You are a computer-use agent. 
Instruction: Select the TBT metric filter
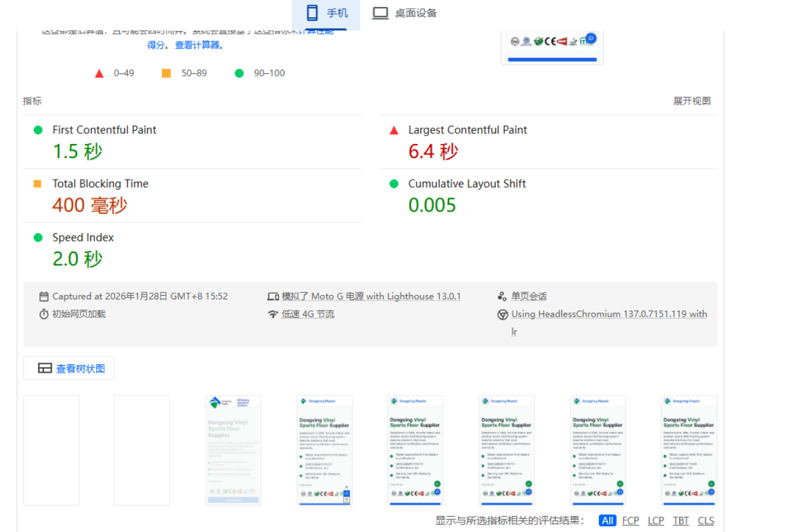[x=680, y=521]
